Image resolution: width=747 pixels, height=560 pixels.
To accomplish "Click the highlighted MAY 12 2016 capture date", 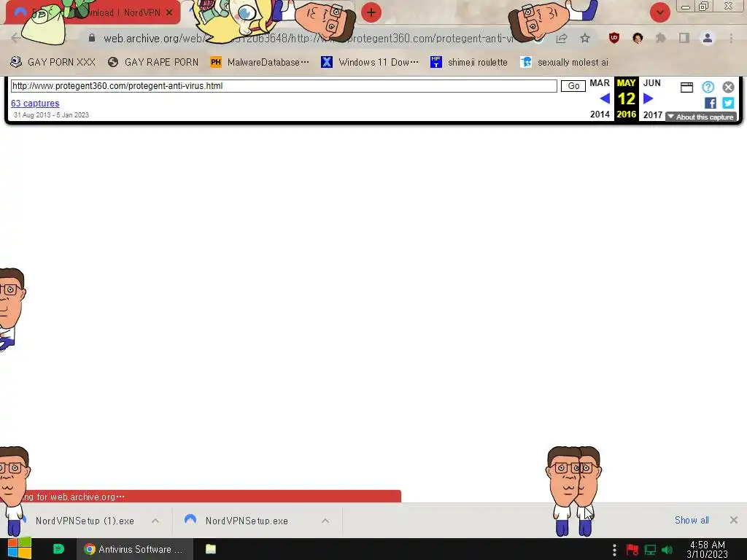I will [x=627, y=98].
